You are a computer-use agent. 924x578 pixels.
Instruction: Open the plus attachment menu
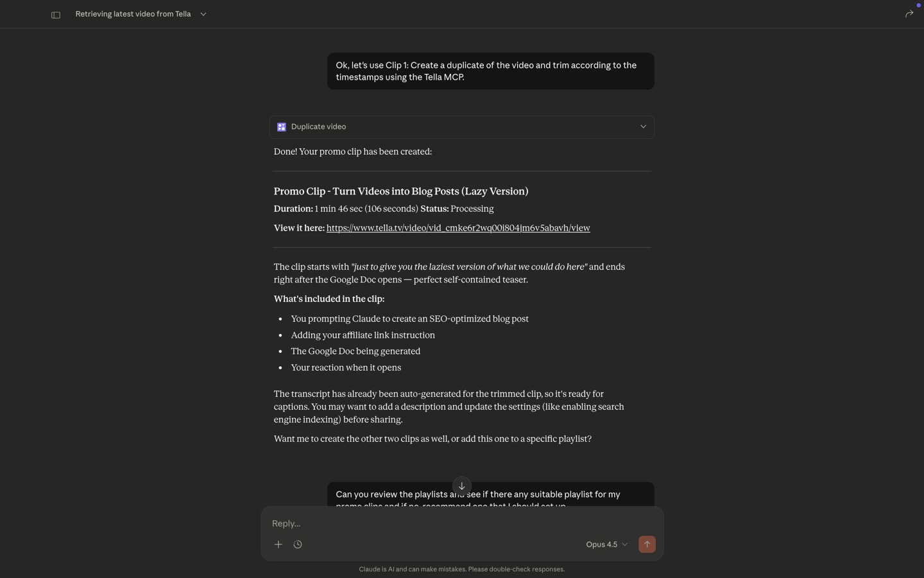[278, 545]
